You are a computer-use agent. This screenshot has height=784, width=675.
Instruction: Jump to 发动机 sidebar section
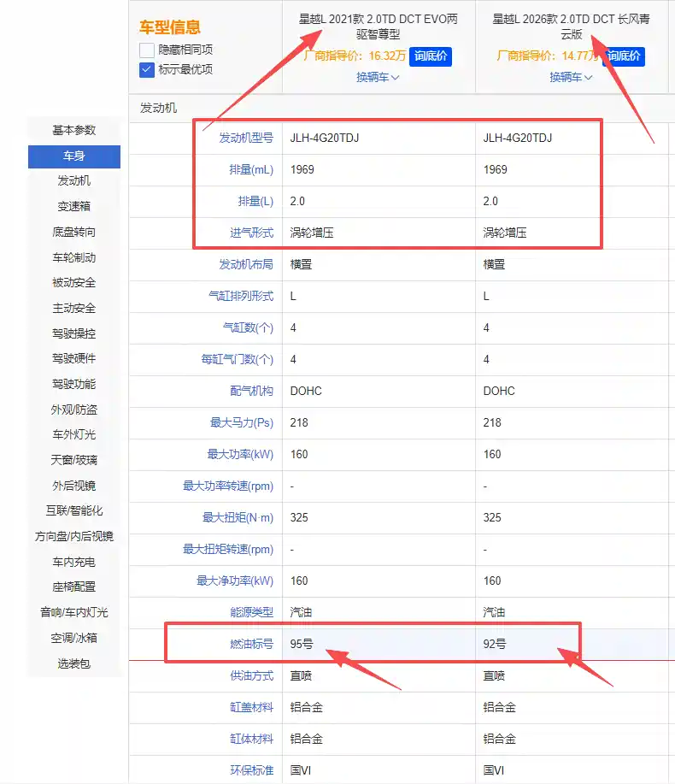coord(74,181)
